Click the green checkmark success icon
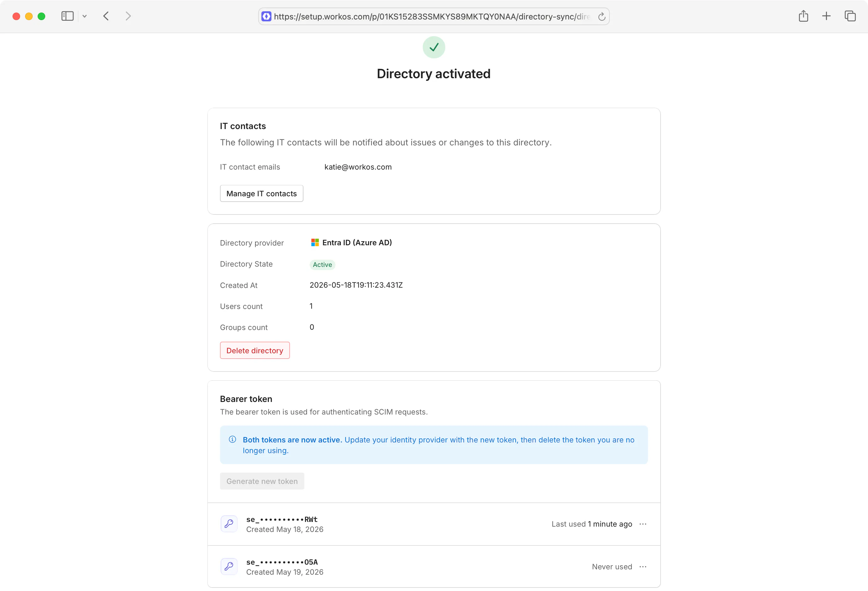The height and width of the screenshot is (591, 868). [x=434, y=47]
